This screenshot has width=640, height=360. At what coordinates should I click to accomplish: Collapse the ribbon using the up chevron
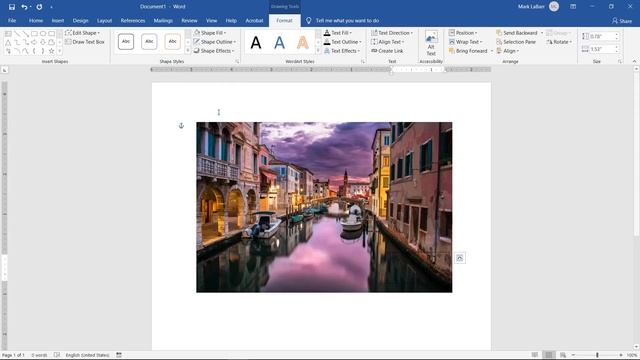(x=634, y=62)
